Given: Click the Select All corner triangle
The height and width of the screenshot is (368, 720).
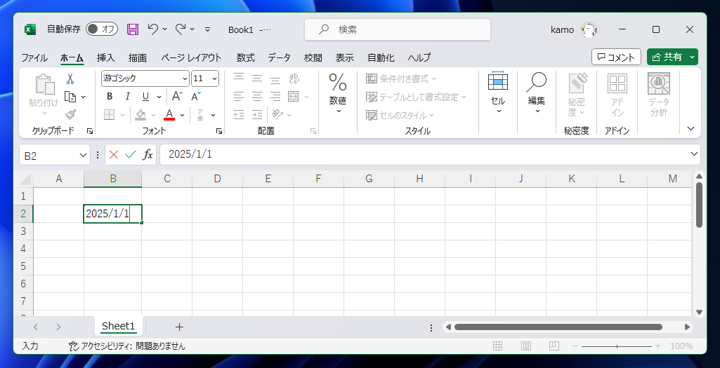Looking at the screenshot, I should 26,179.
